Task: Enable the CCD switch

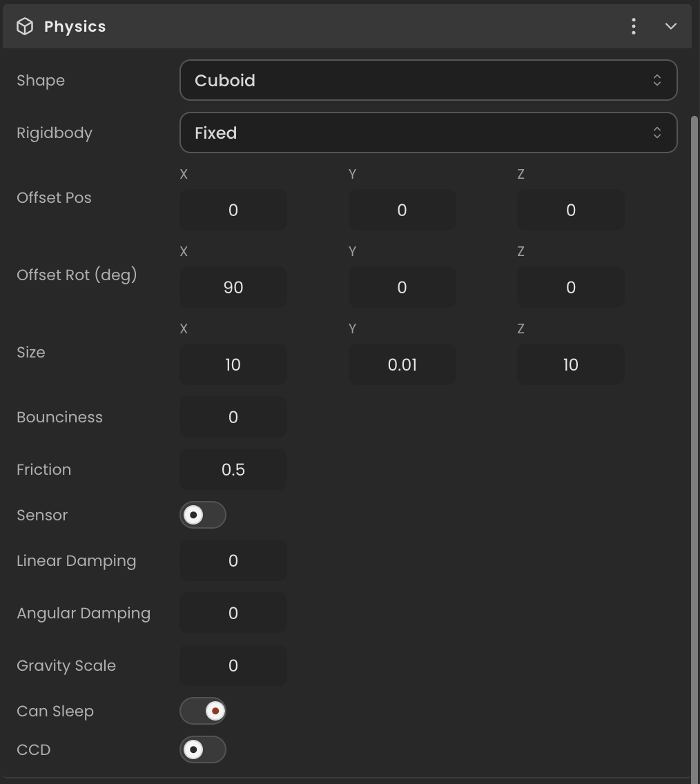Action: pyautogui.click(x=202, y=749)
